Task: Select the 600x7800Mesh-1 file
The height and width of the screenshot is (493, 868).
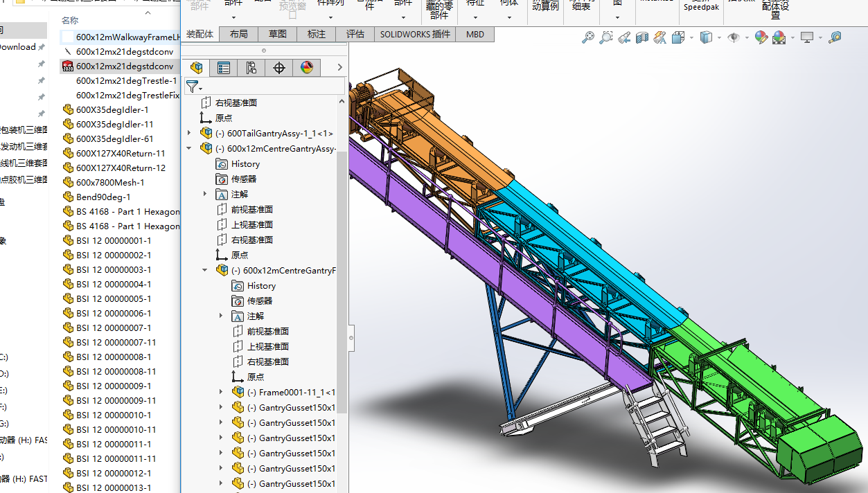Action: tap(110, 182)
